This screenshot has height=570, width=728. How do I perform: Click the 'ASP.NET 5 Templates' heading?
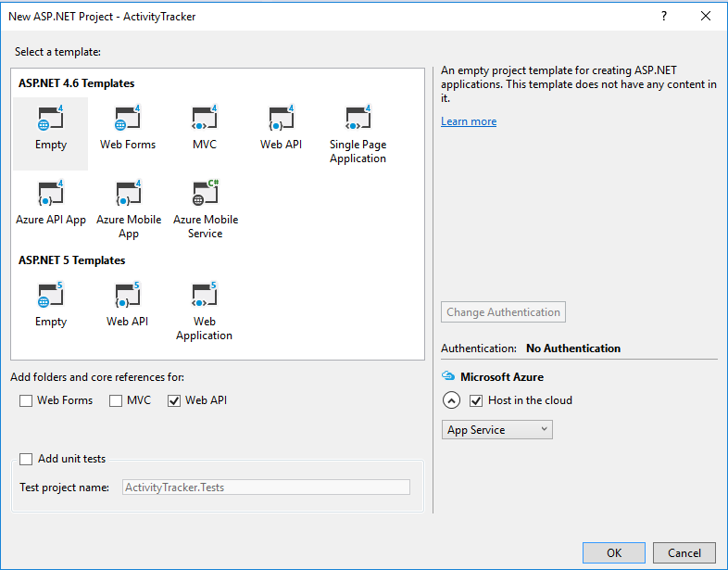(x=72, y=260)
